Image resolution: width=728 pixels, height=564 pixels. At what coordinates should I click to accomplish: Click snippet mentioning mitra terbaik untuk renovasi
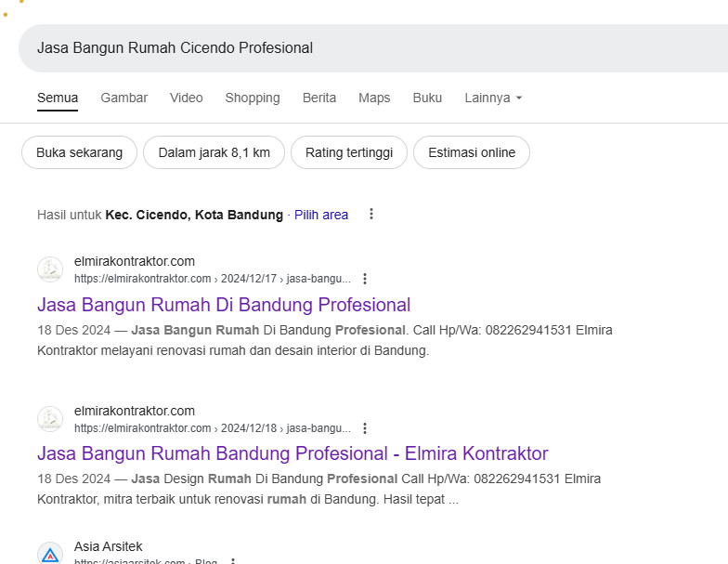(x=319, y=489)
